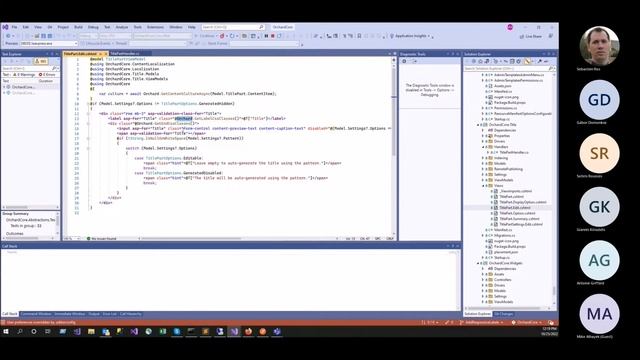Collapse the if-block fold on line 10

[88, 104]
